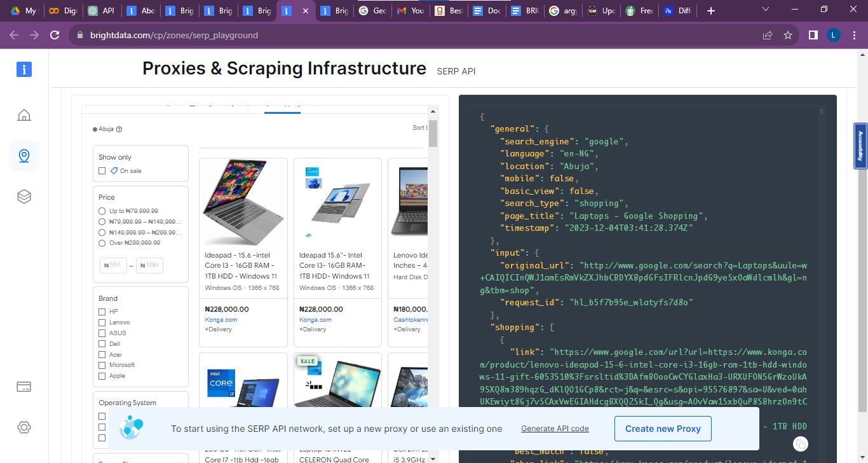Click the Min price input field
The width and height of the screenshot is (868, 463).
click(x=113, y=265)
